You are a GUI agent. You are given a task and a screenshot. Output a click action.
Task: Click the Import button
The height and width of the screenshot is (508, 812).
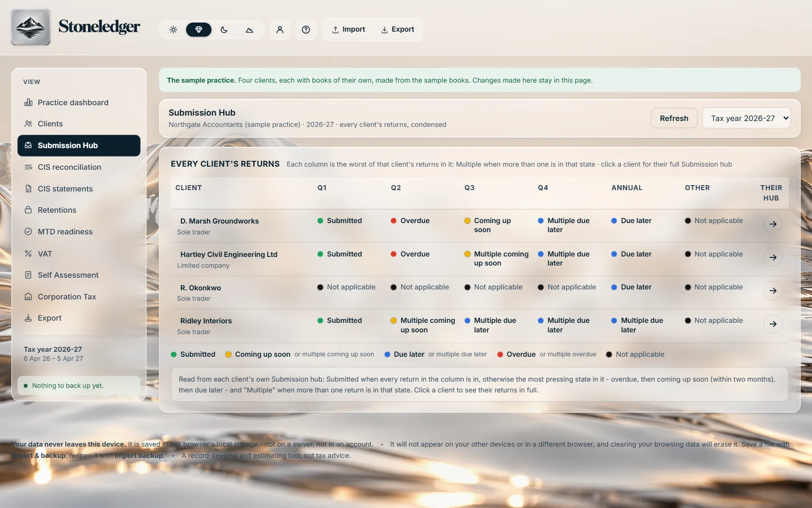coord(349,29)
